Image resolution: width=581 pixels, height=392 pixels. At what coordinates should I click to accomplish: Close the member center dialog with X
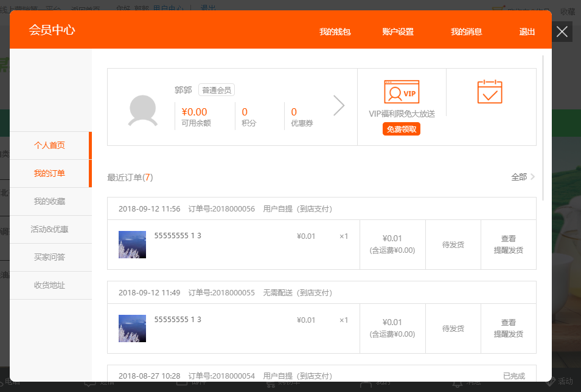[x=562, y=32]
